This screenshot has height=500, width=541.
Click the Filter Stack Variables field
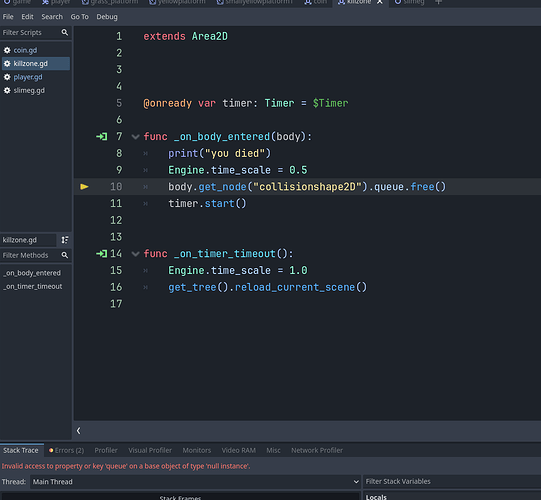(452, 481)
